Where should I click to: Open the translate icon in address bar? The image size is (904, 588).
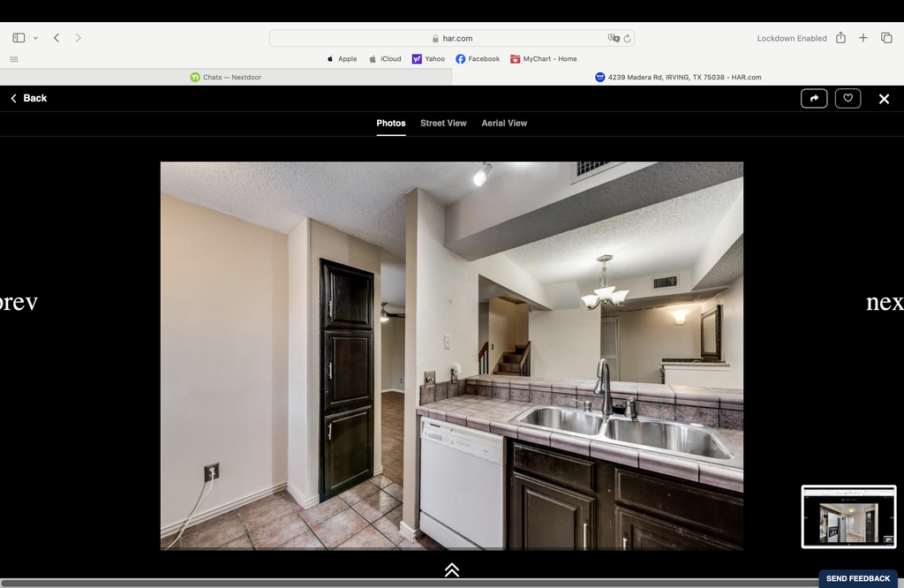[613, 38]
